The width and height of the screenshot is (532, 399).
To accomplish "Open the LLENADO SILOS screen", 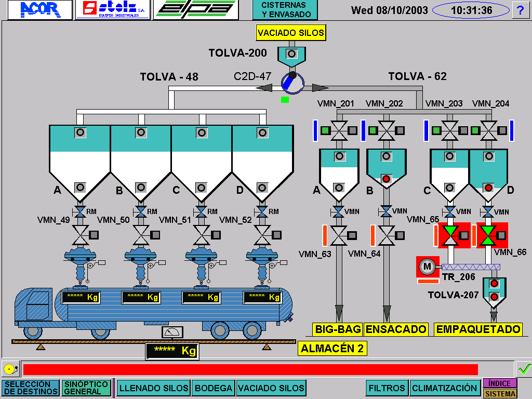I will [154, 388].
